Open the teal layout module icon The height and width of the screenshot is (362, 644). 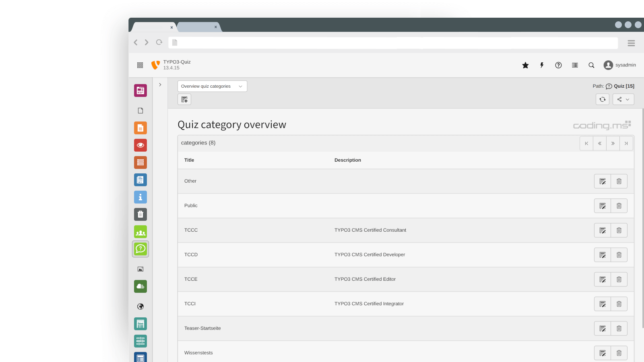[140, 324]
